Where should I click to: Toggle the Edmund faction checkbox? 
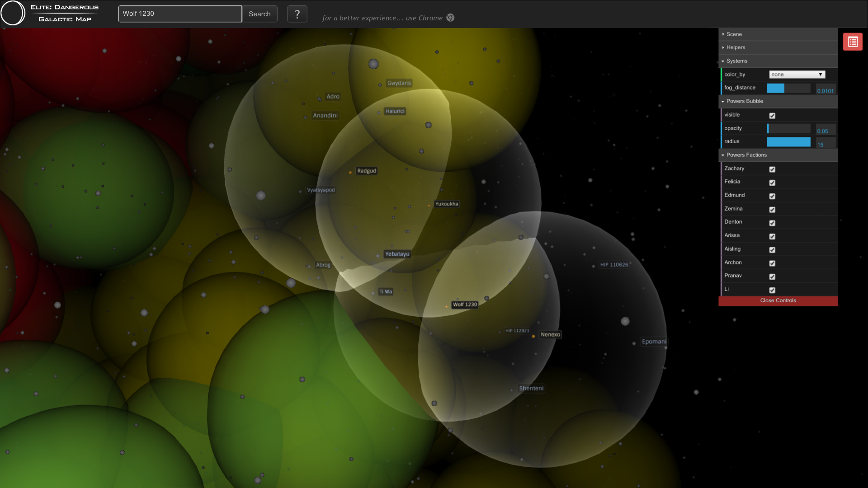[x=772, y=197]
